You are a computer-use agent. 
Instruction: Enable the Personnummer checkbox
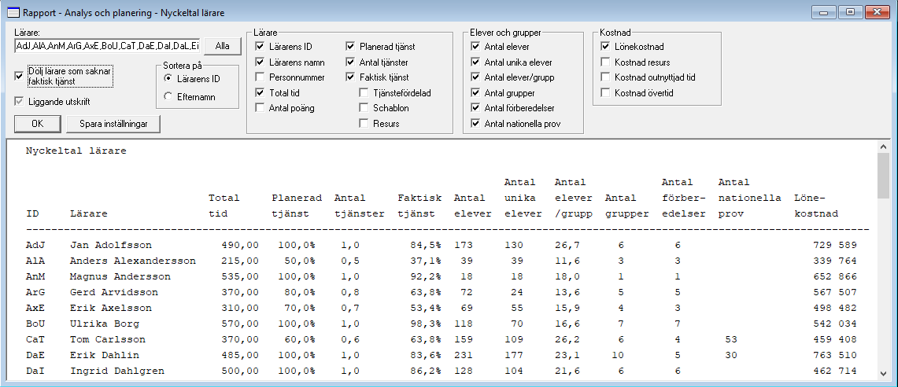pyautogui.click(x=260, y=77)
